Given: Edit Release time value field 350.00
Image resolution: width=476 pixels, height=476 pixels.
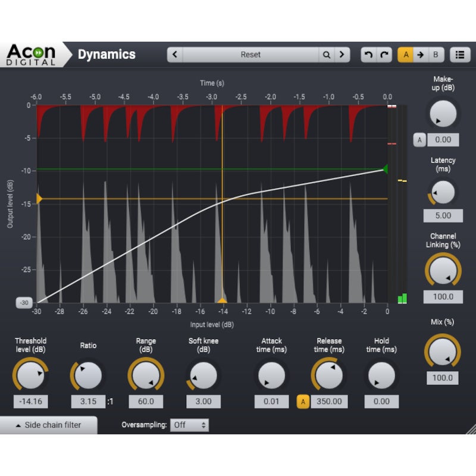Looking at the screenshot, I should pos(329,401).
